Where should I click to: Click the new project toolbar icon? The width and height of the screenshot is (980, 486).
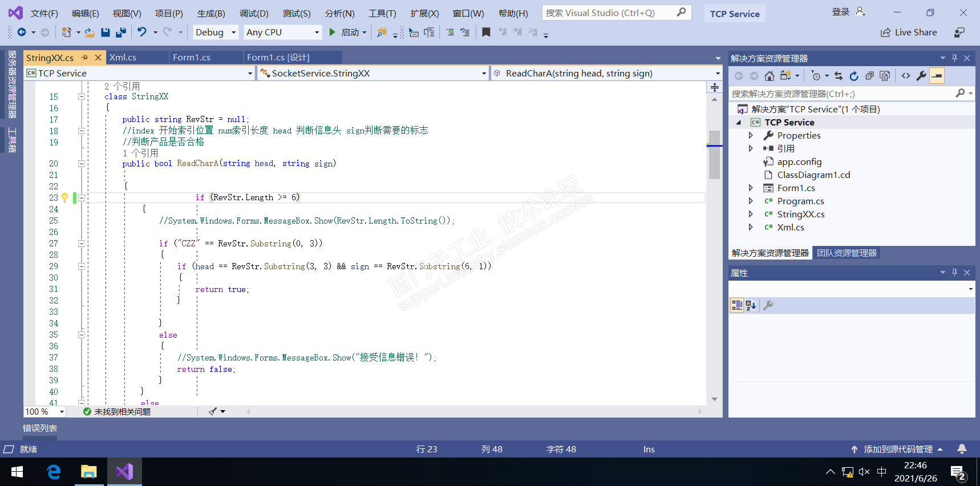[x=66, y=33]
